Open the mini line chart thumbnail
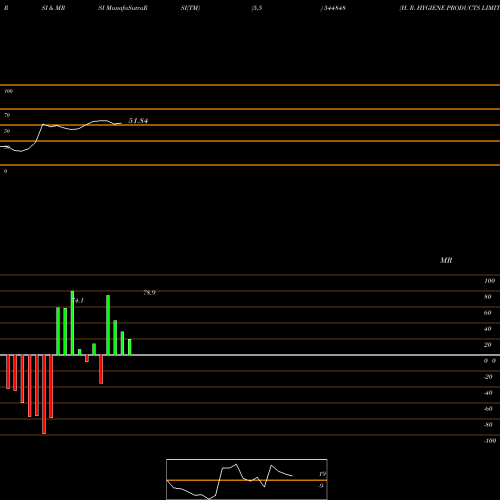Viewport: 500px width, 500px height. 247,479
